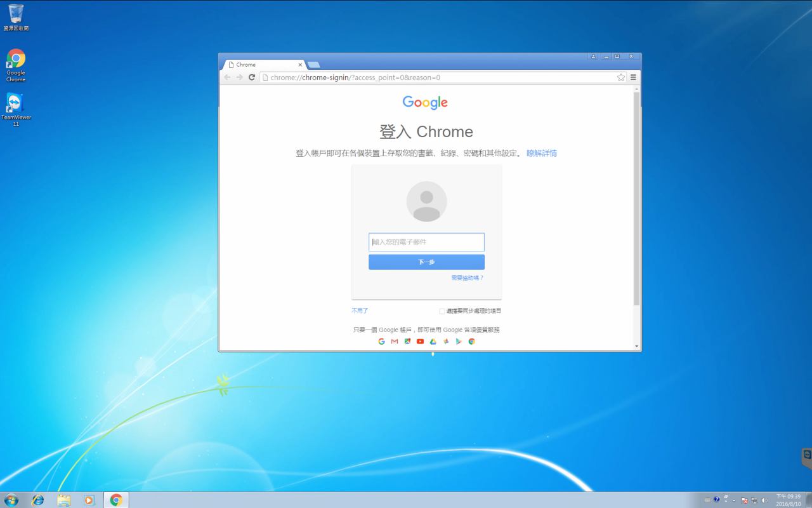The image size is (812, 508).
Task: Click the Gmail service icon
Action: tap(395, 342)
